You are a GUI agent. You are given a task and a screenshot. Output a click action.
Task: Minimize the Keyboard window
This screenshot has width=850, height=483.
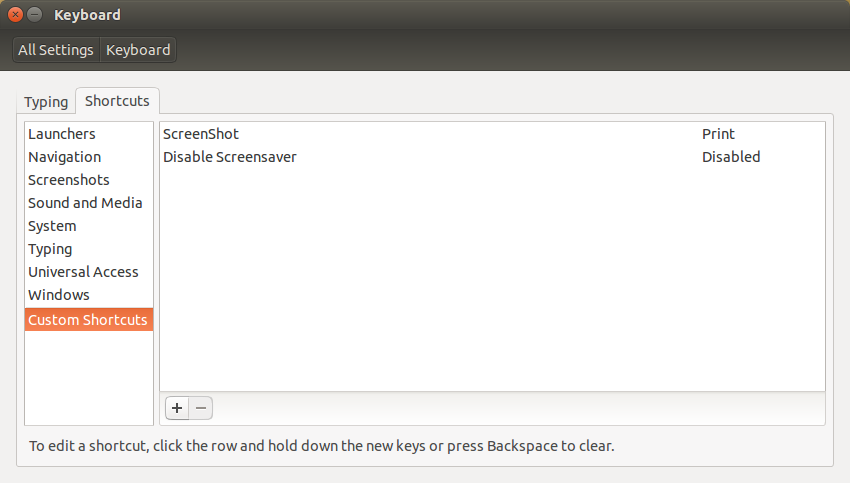pyautogui.click(x=35, y=15)
